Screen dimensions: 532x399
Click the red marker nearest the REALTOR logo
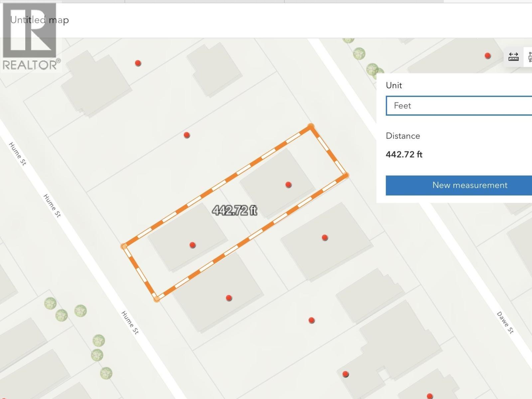(138, 63)
